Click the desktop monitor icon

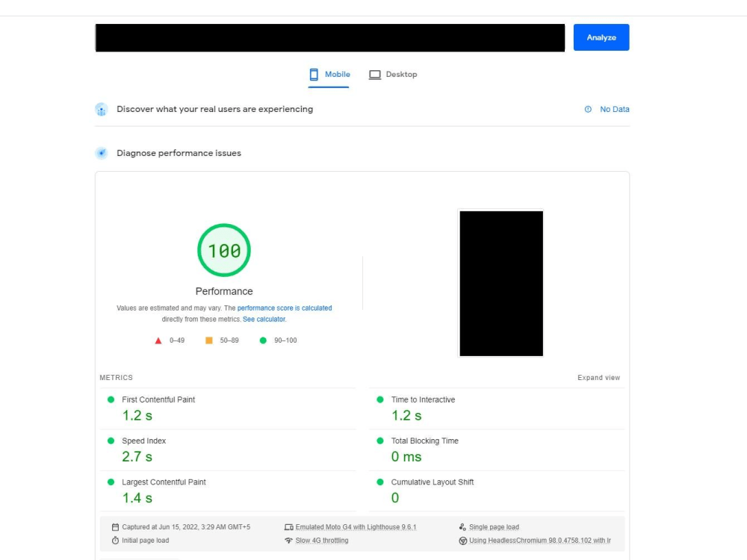375,75
